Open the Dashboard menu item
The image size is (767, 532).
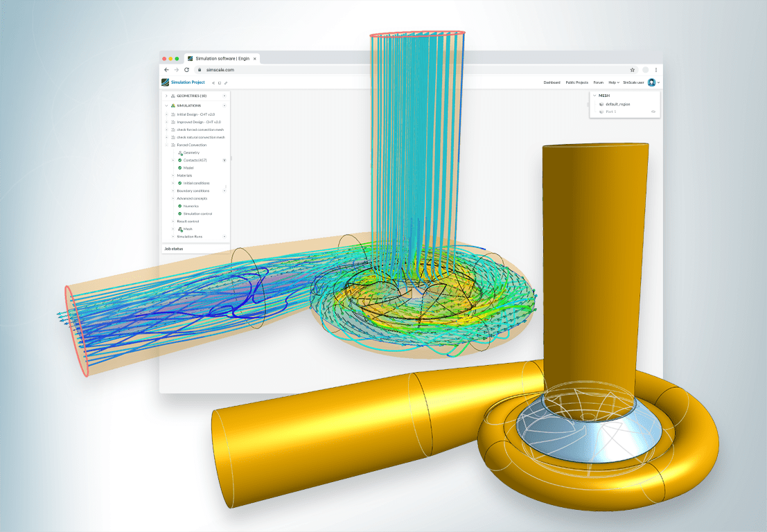click(552, 82)
